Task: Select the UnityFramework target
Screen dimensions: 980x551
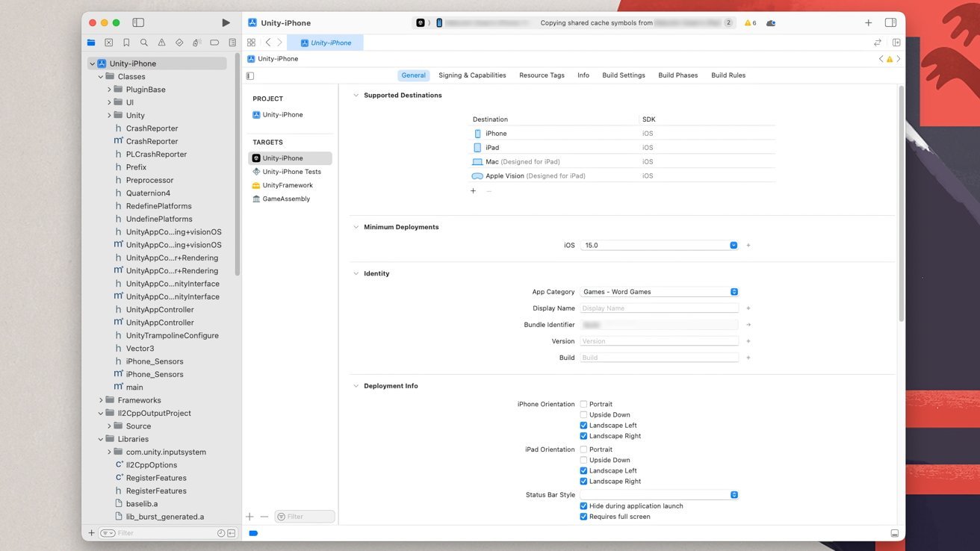Action: coord(288,185)
